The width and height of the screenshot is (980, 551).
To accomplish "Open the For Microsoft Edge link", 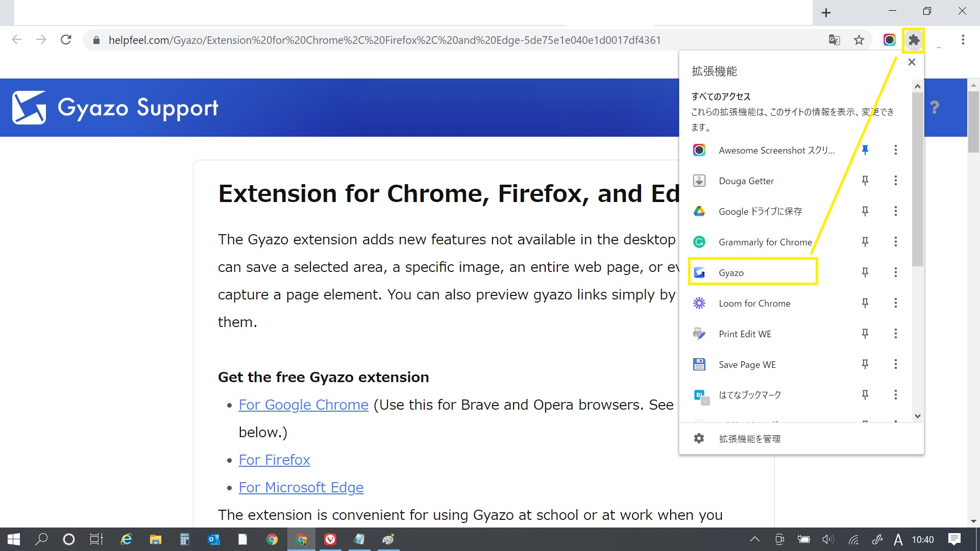I will pos(301,487).
